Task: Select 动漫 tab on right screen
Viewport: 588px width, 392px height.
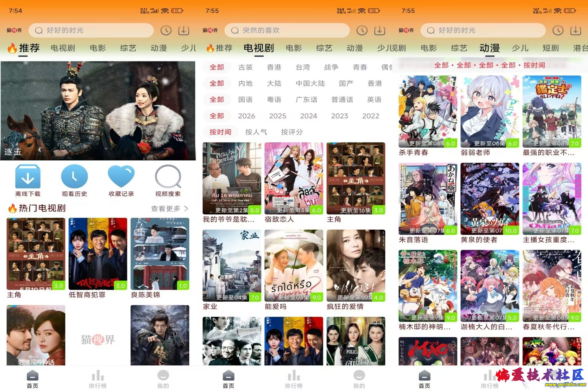Action: 490,48
